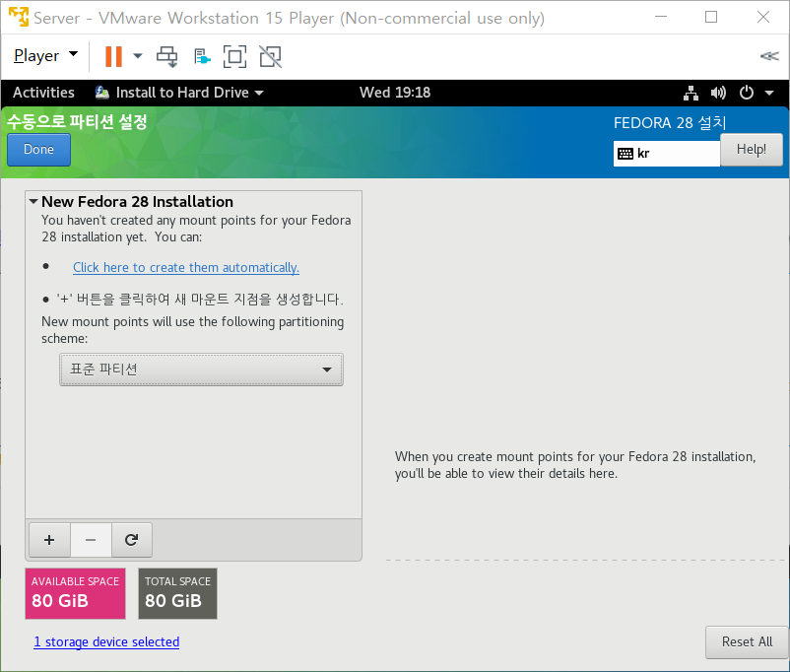Click the Help! button
This screenshot has height=672, width=790.
[x=752, y=150]
